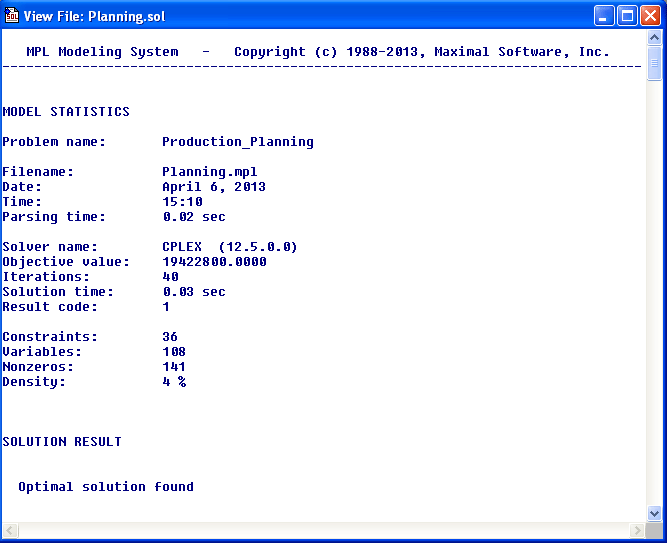The width and height of the screenshot is (667, 543).
Task: Maximize the Planning.sol viewer window
Action: (x=627, y=15)
